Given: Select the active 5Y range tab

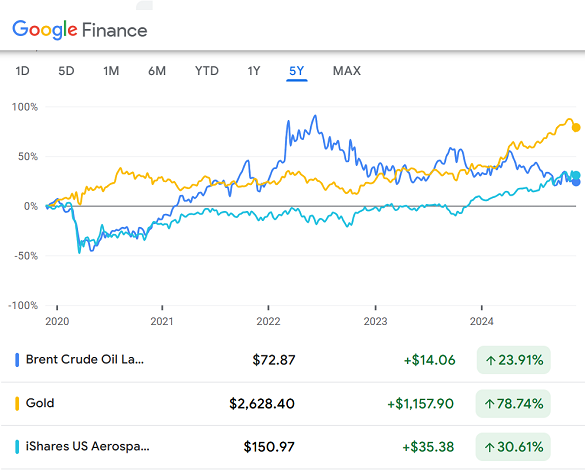Looking at the screenshot, I should tap(297, 71).
